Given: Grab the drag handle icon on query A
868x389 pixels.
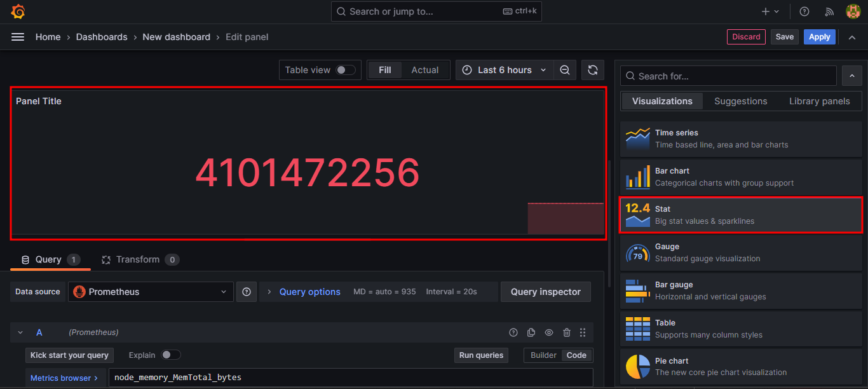Looking at the screenshot, I should coord(583,332).
